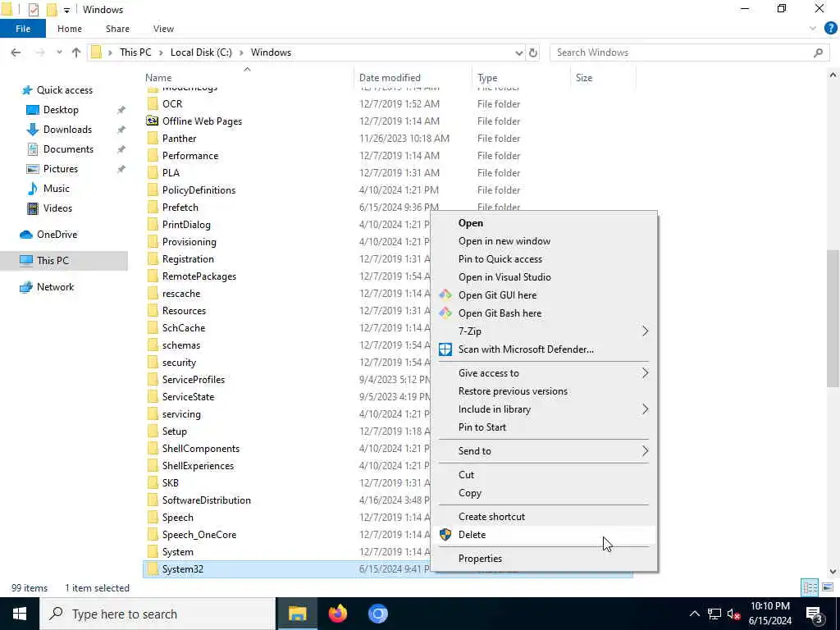
Task: Click the Offline Web Pages folder icon
Action: point(153,121)
